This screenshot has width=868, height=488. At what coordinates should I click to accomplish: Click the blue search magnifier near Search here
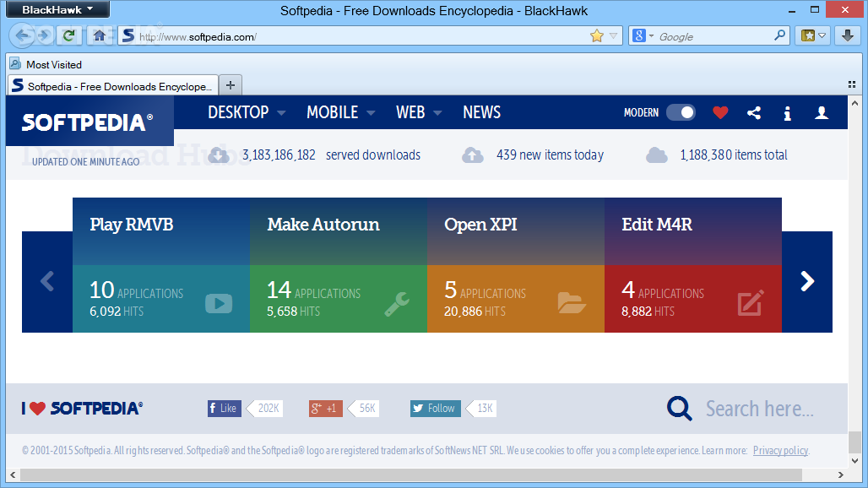pyautogui.click(x=679, y=409)
